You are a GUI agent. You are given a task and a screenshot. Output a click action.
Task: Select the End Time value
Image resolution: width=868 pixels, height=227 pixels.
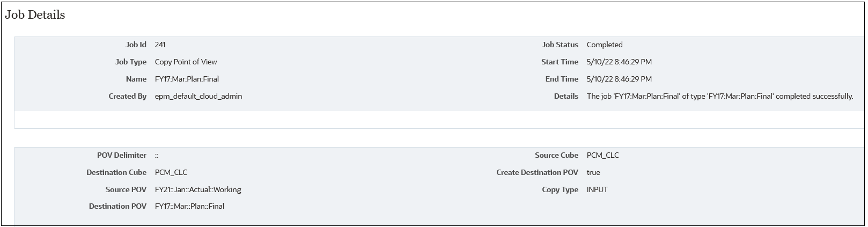point(619,79)
